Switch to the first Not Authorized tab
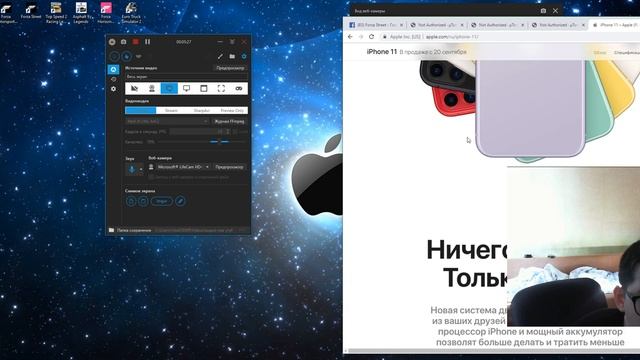640x360 pixels. [x=437, y=25]
